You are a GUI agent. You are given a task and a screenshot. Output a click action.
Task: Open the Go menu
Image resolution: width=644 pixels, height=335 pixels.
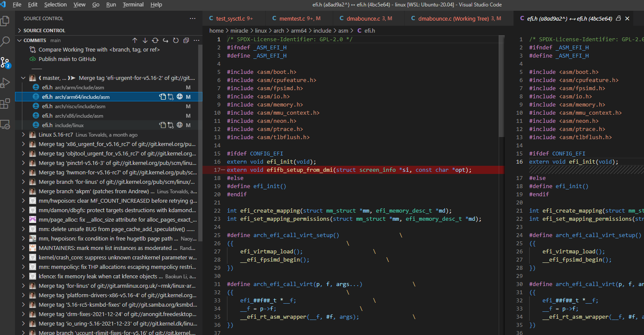click(x=96, y=5)
